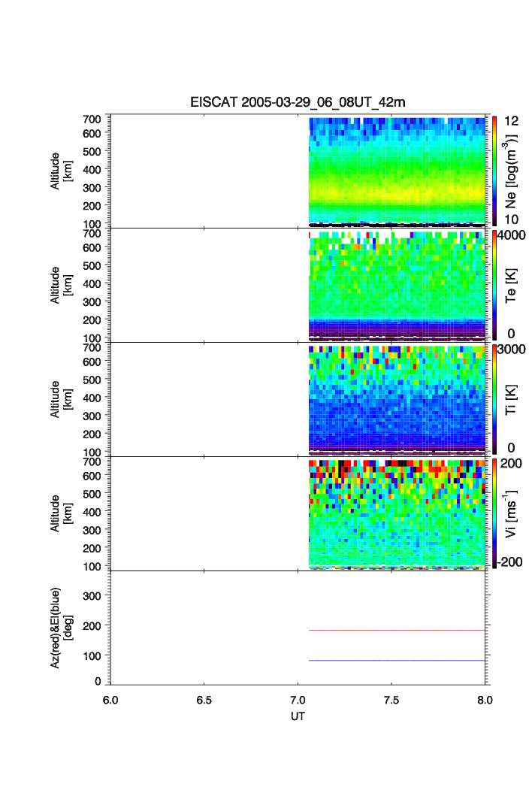Click the Ne [log(m³)] colorbar label
The image size is (532, 799).
(x=512, y=171)
